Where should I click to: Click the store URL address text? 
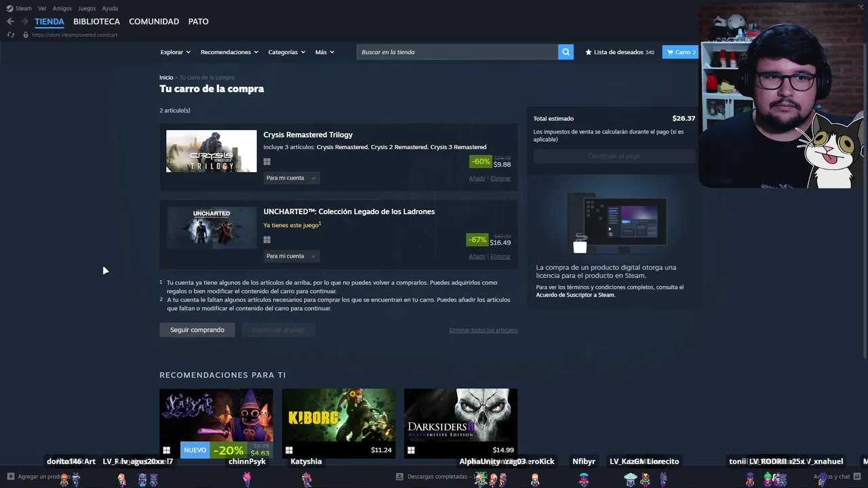[75, 35]
